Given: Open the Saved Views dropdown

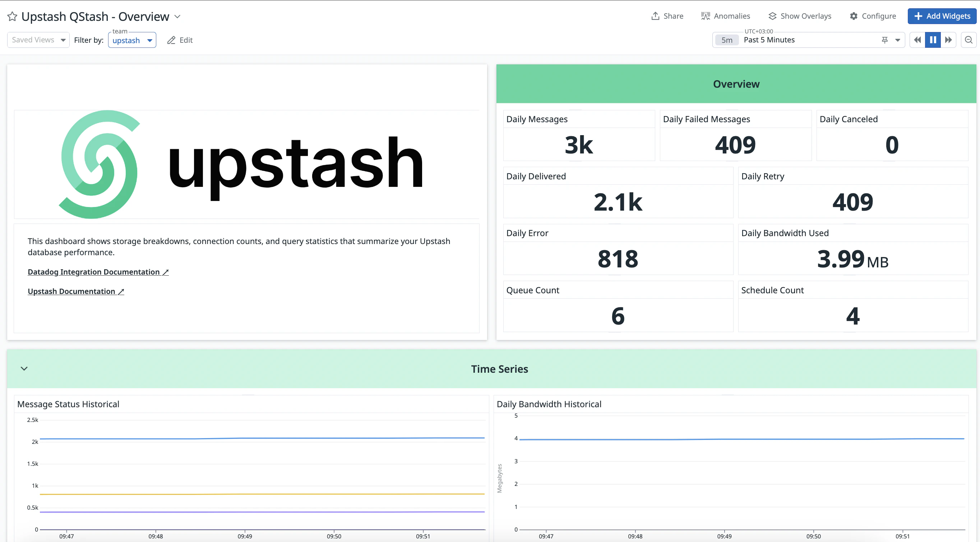Looking at the screenshot, I should (38, 40).
